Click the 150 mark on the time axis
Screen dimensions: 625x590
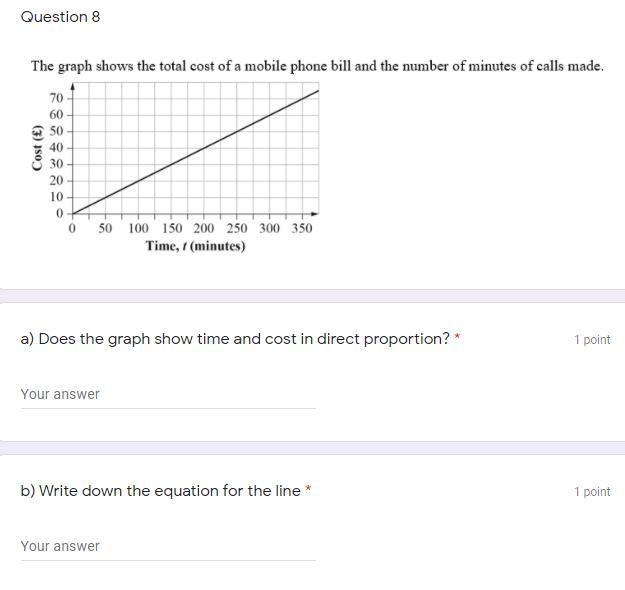pos(172,228)
